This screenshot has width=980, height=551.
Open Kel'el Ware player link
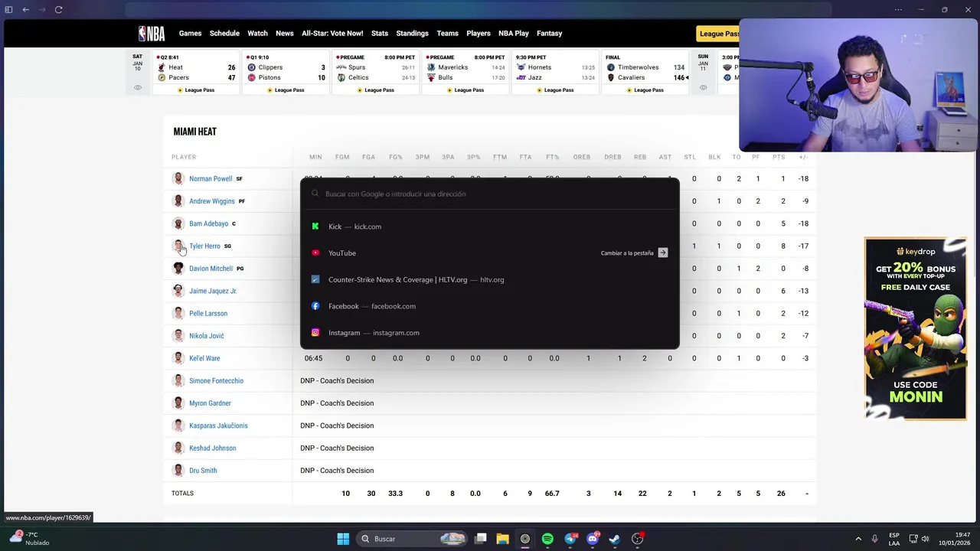pyautogui.click(x=204, y=358)
